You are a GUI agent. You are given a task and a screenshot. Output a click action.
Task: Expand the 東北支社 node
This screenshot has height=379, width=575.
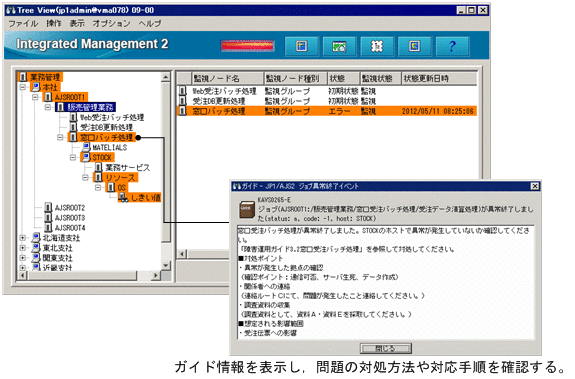click(23, 248)
